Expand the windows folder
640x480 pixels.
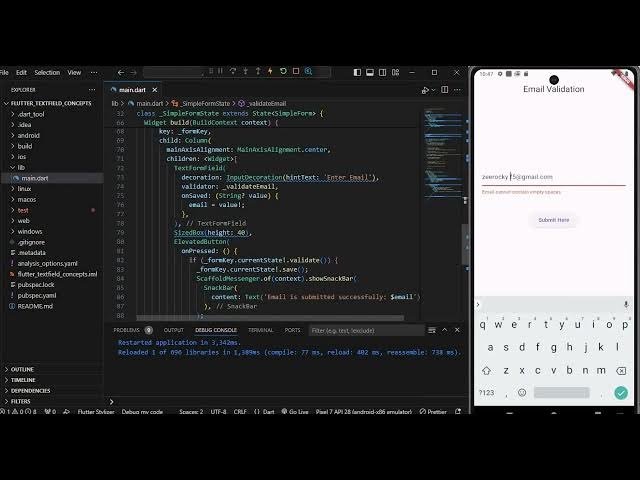pyautogui.click(x=30, y=231)
